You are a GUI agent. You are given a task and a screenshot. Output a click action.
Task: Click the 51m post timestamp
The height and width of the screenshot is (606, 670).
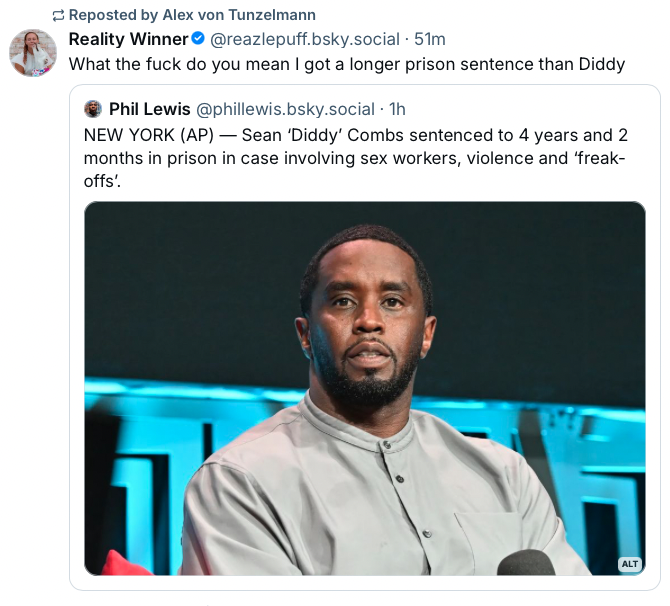pos(431,39)
